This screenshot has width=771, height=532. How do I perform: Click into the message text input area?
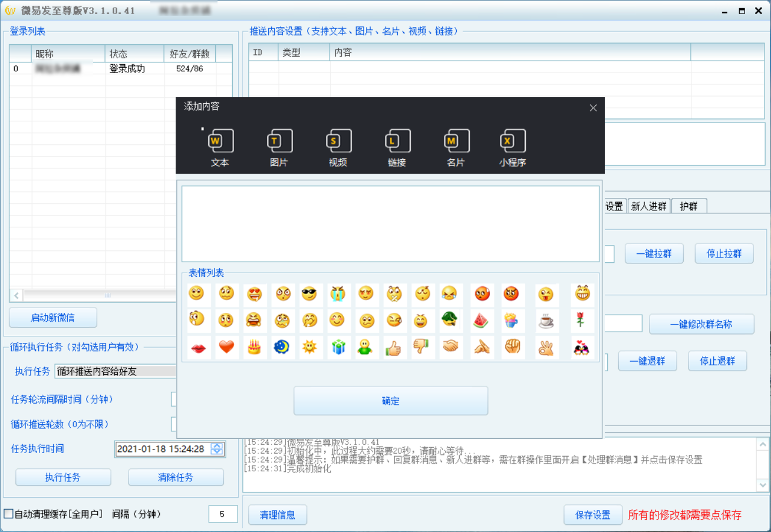click(x=390, y=224)
